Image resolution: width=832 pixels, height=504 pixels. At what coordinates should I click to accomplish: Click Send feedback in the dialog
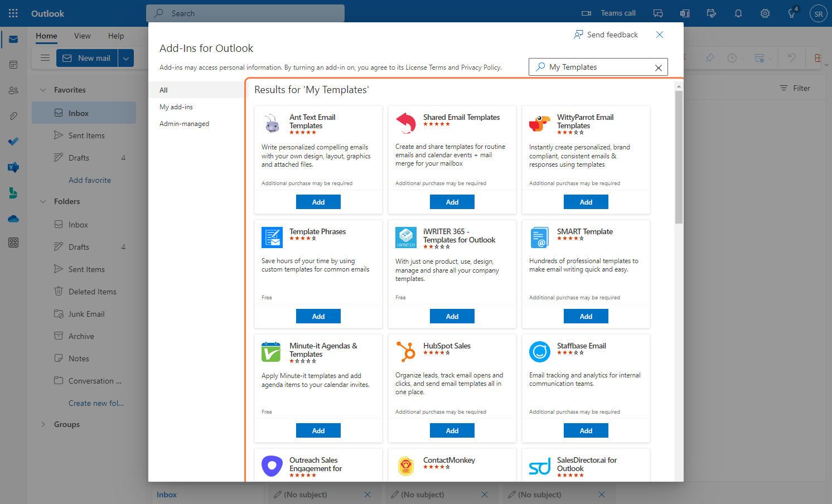pos(606,35)
